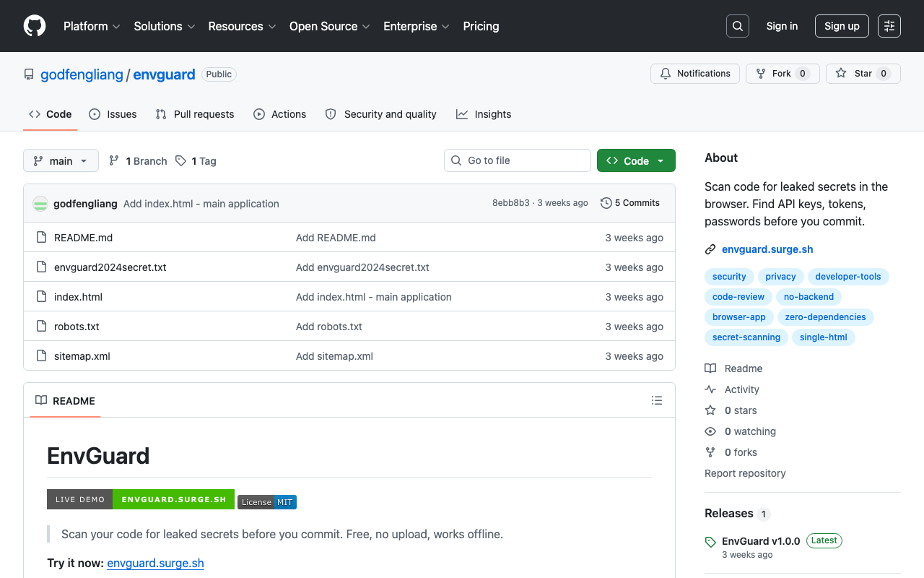924x578 pixels.
Task: Expand the Enterprise menu
Action: pyautogui.click(x=417, y=26)
